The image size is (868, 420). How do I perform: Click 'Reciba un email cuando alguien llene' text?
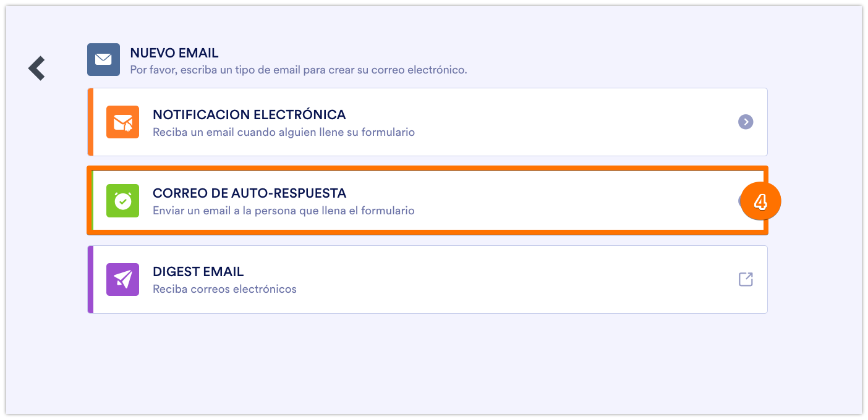[283, 132]
